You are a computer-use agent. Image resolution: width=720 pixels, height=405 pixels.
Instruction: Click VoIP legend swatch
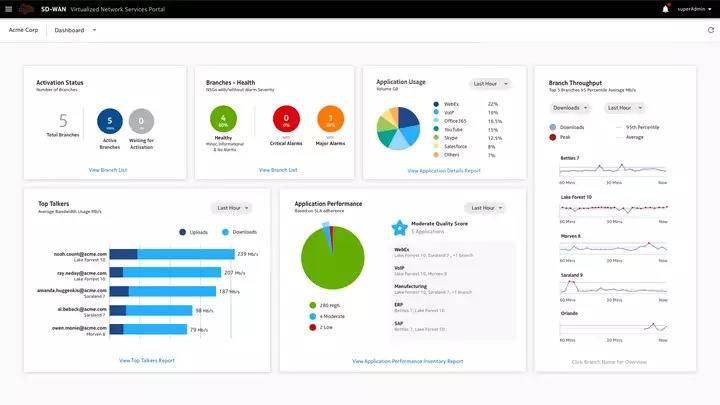click(x=436, y=112)
